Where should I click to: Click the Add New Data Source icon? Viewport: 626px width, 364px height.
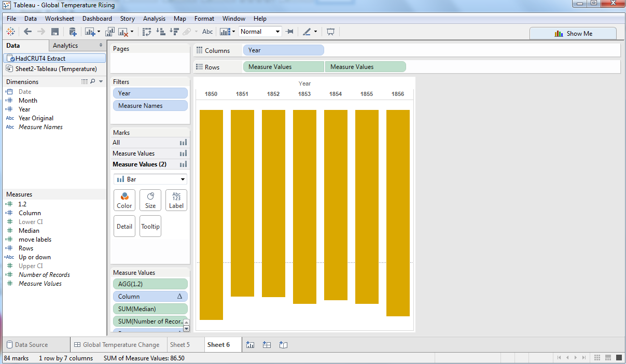pyautogui.click(x=73, y=32)
